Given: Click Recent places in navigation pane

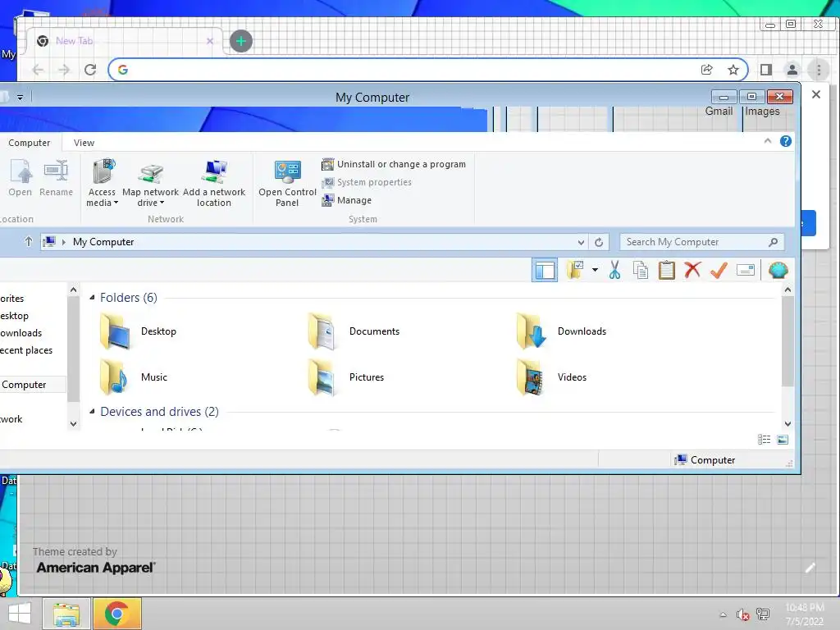Looking at the screenshot, I should click(x=26, y=350).
